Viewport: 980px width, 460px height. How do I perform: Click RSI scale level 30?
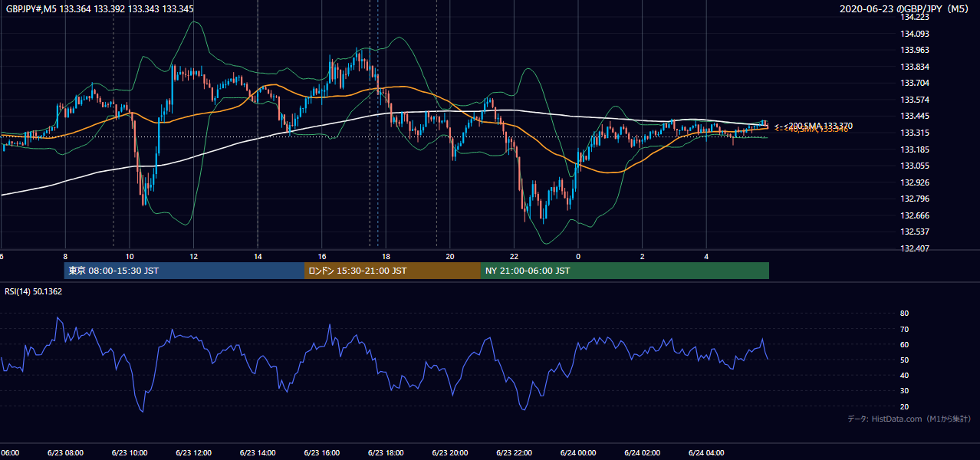tap(905, 391)
